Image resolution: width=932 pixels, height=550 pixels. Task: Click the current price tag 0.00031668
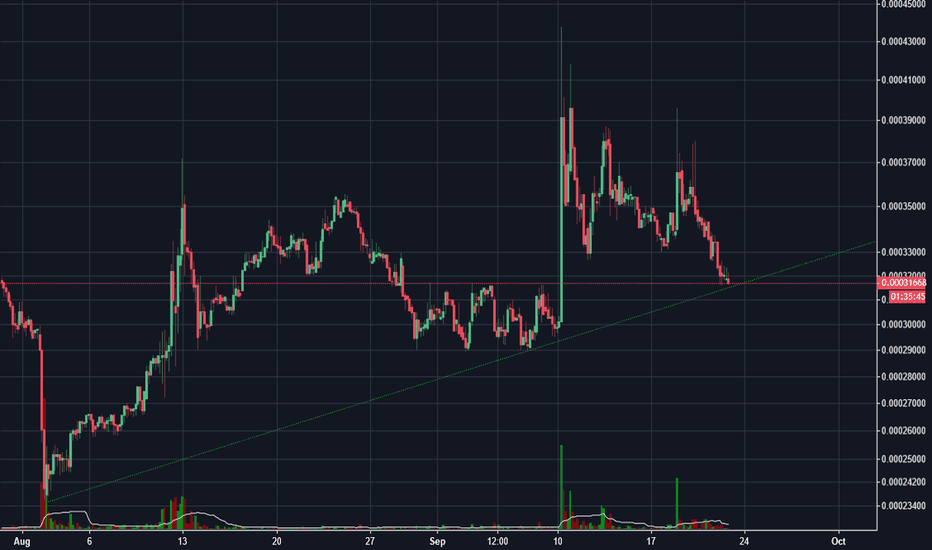(902, 282)
